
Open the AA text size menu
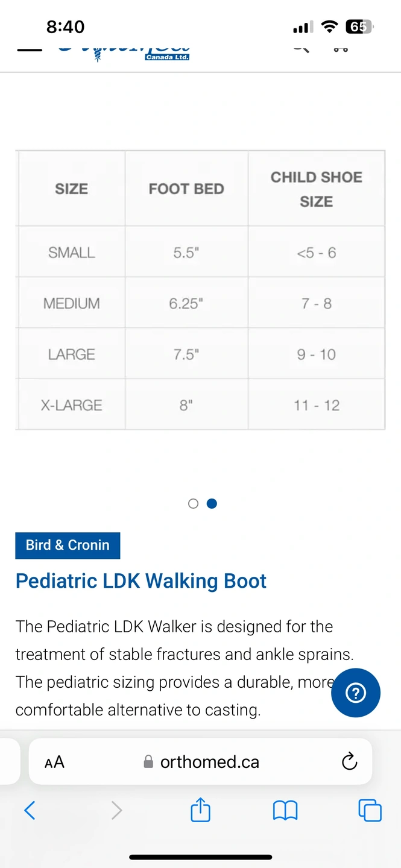pos(54,762)
